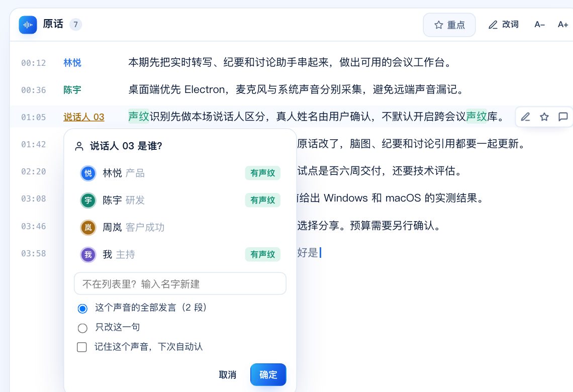Toggle the 重点 highlight button
The height and width of the screenshot is (392, 573).
click(x=449, y=25)
